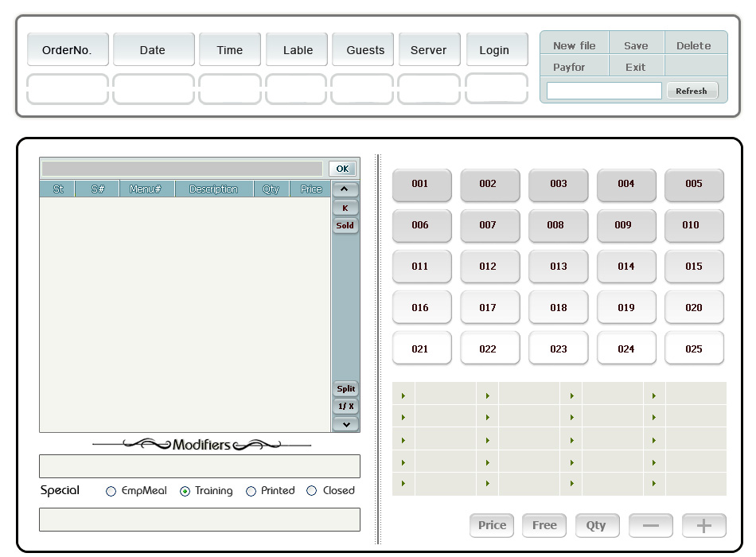
Task: Choose Payfor from the menu panel
Action: (x=569, y=67)
